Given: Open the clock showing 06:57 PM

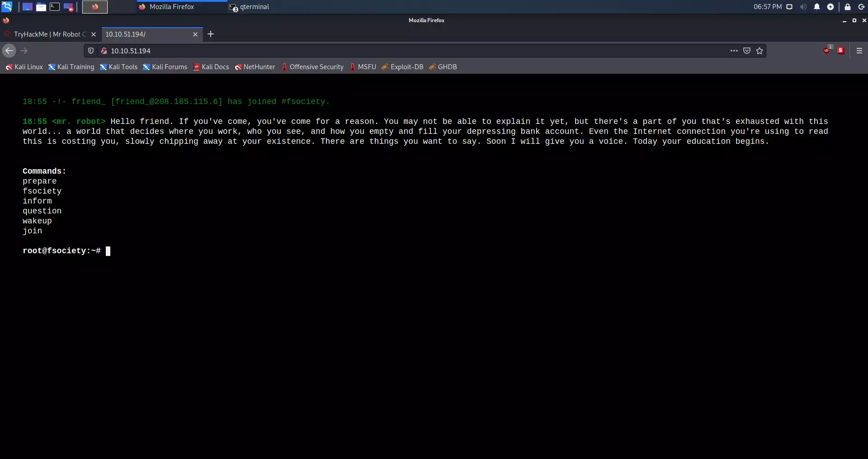Looking at the screenshot, I should click(x=767, y=7).
